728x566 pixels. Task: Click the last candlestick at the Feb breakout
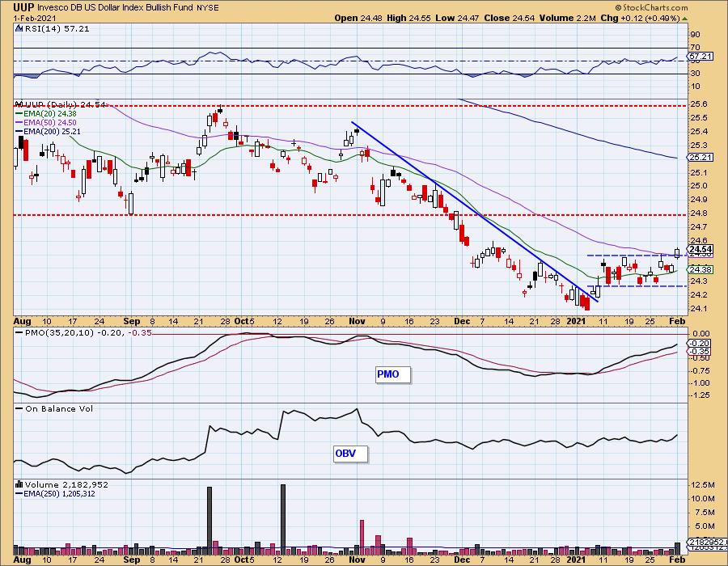677,253
